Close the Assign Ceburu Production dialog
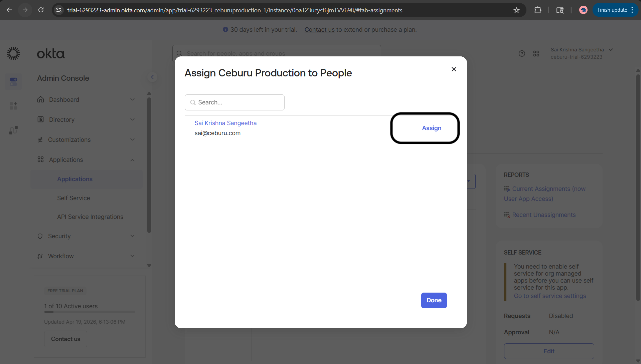This screenshot has height=364, width=641. tap(454, 69)
